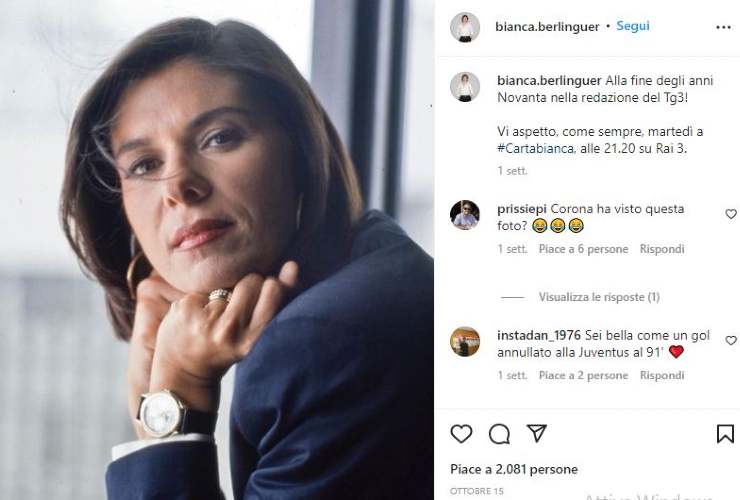Click prissiepi's profile avatar
740x500 pixels.
(x=464, y=215)
